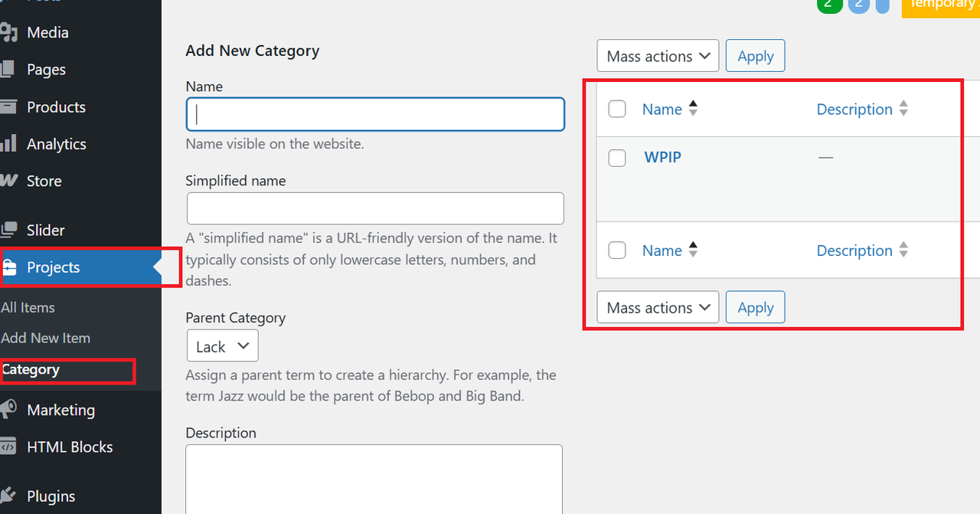Open HTML Blocks code icon

click(x=8, y=447)
